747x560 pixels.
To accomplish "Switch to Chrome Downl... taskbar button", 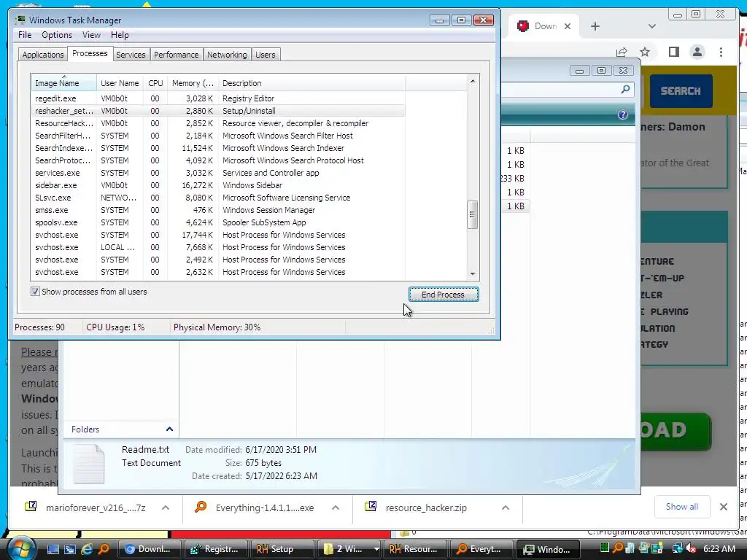I will click(149, 549).
